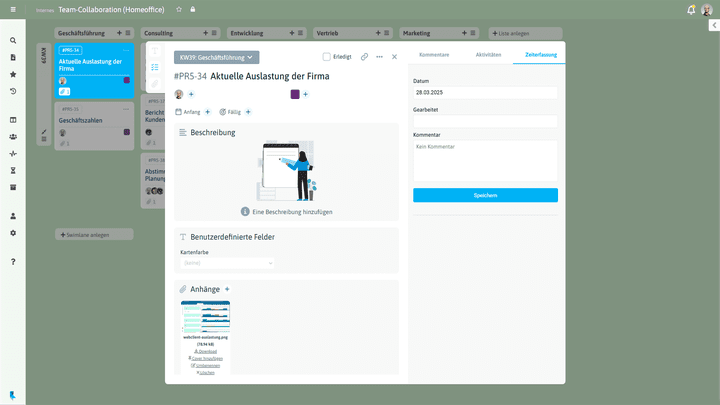Open the notifications bell icon
Screen dimensions: 720x405
pos(691,10)
